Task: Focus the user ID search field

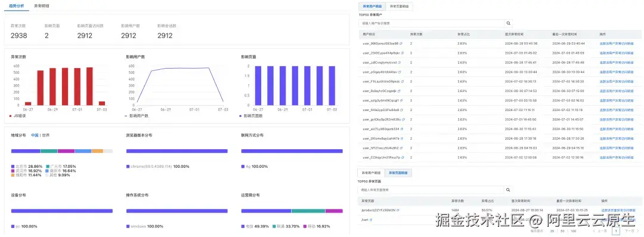Action: coord(431,23)
